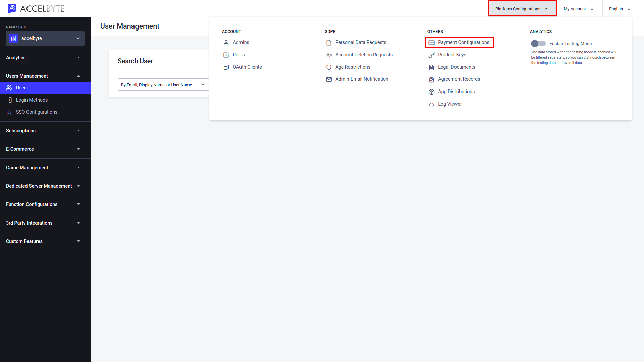
Task: Select English language option
Action: (x=619, y=9)
